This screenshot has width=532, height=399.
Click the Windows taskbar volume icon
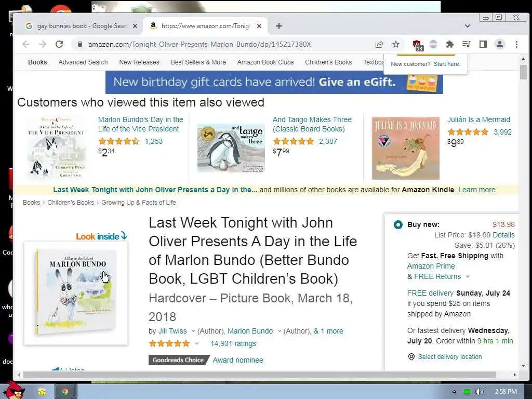(479, 392)
